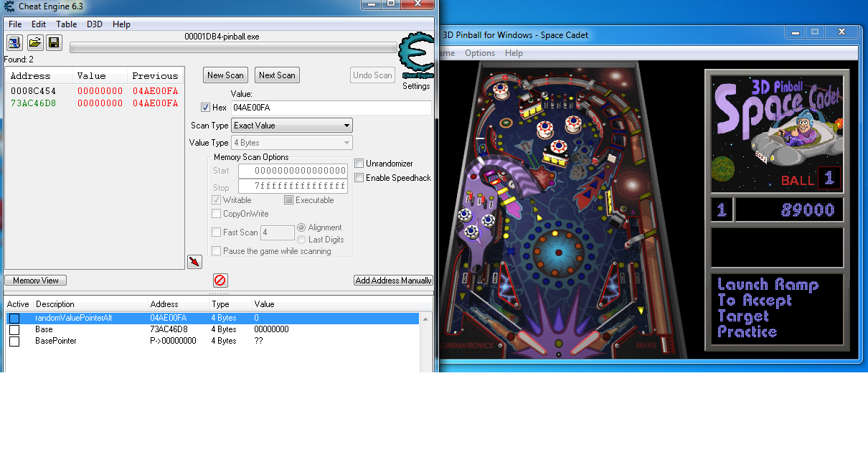Screen dimensions: 868x452
Task: Open the Value Type dropdown
Action: tap(291, 143)
